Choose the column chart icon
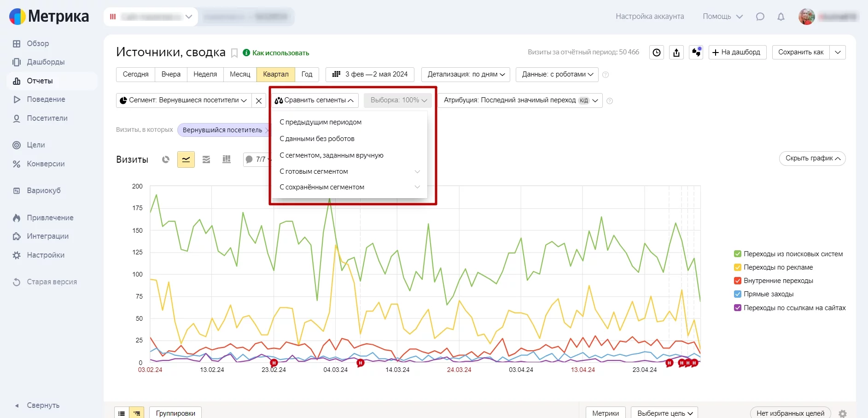 227,159
